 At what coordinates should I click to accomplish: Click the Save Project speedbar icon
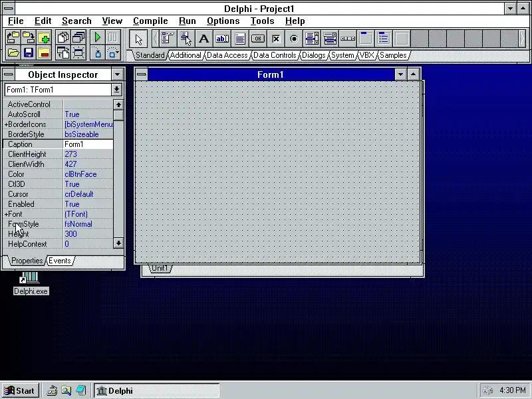[29, 37]
